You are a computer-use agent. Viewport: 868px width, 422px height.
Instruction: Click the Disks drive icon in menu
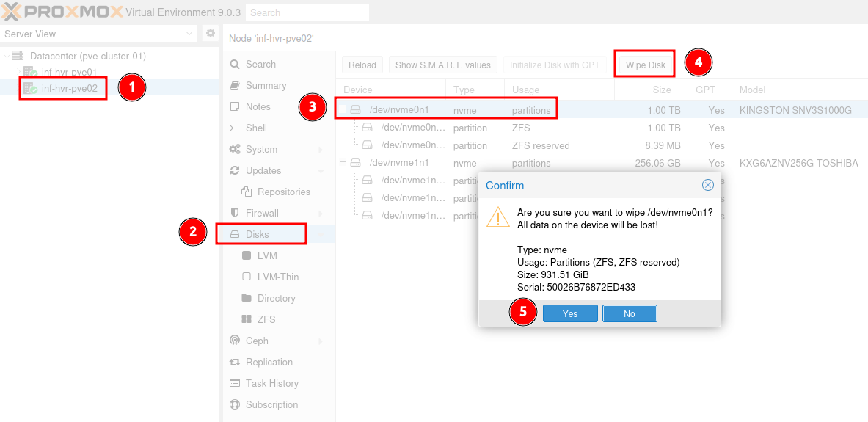(x=235, y=234)
